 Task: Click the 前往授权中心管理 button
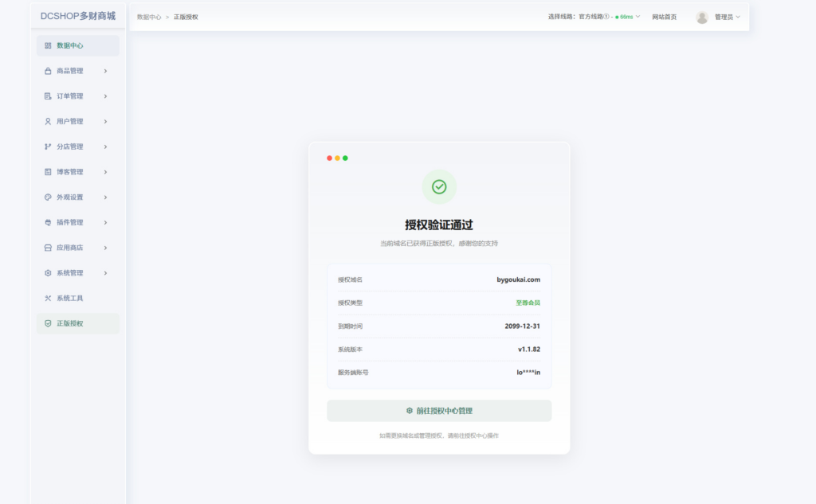(x=439, y=411)
